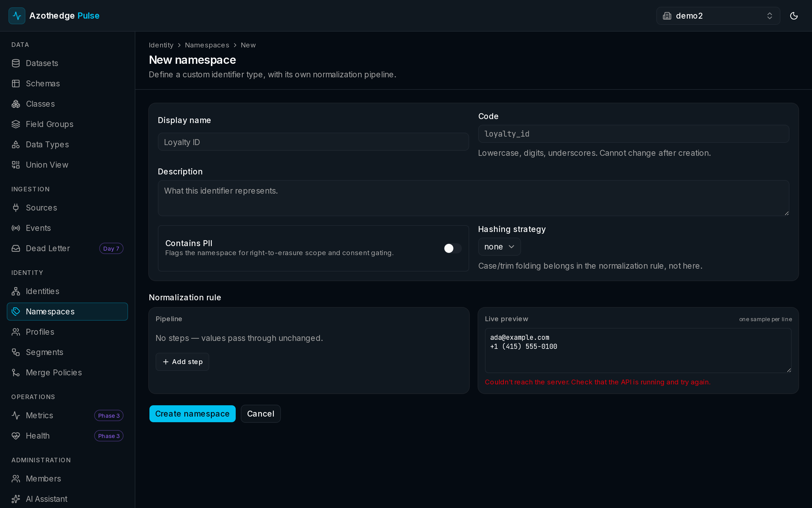This screenshot has height=508, width=812.
Task: Click the Data Types shapes icon
Action: [x=16, y=144]
